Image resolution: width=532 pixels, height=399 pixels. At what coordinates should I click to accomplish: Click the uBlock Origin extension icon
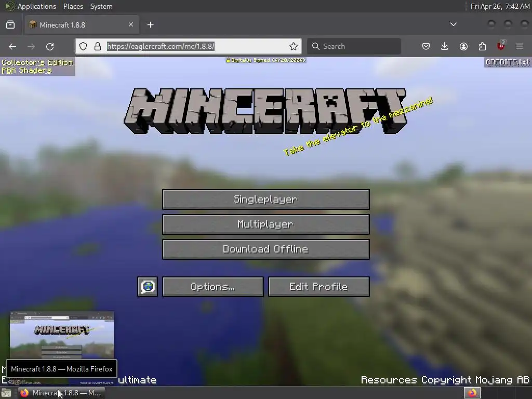pyautogui.click(x=501, y=46)
